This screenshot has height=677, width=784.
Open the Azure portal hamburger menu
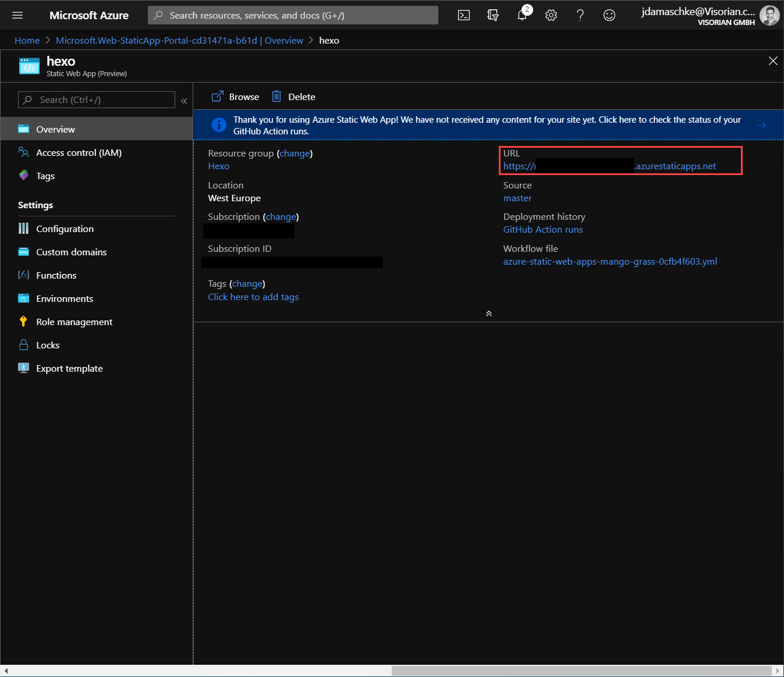point(17,15)
